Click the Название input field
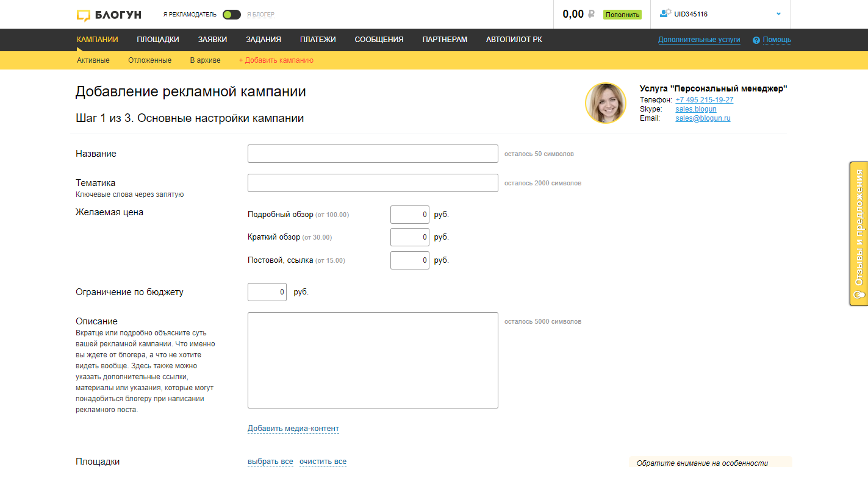868x478 pixels. 372,153
